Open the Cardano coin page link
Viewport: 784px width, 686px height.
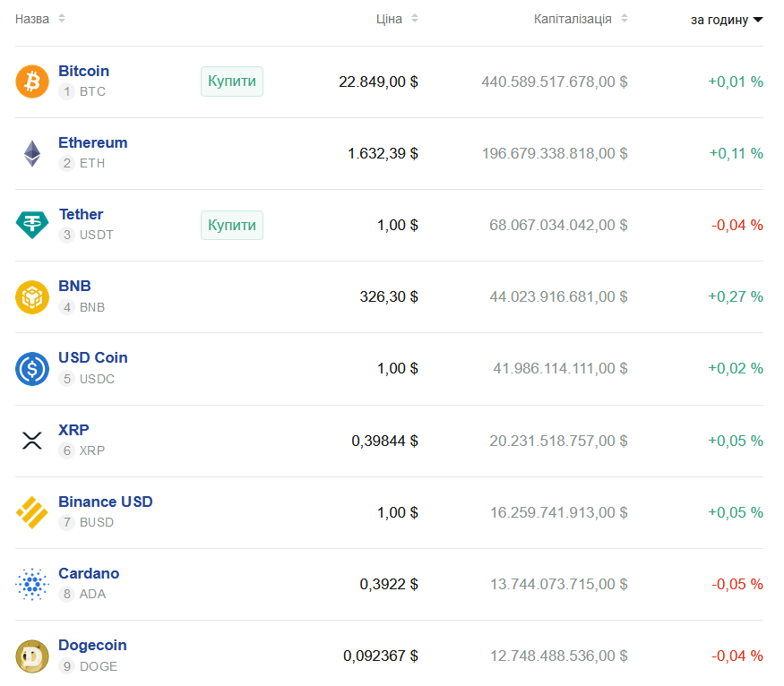click(89, 573)
